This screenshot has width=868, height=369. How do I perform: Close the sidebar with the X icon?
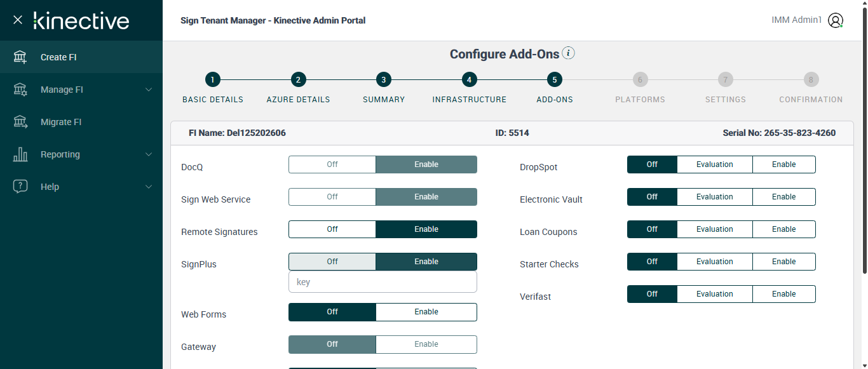[x=18, y=20]
